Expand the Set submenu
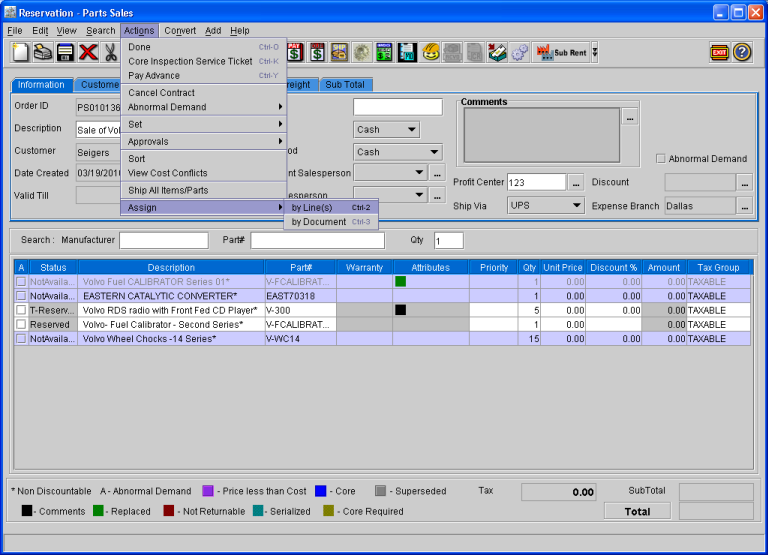 point(204,124)
